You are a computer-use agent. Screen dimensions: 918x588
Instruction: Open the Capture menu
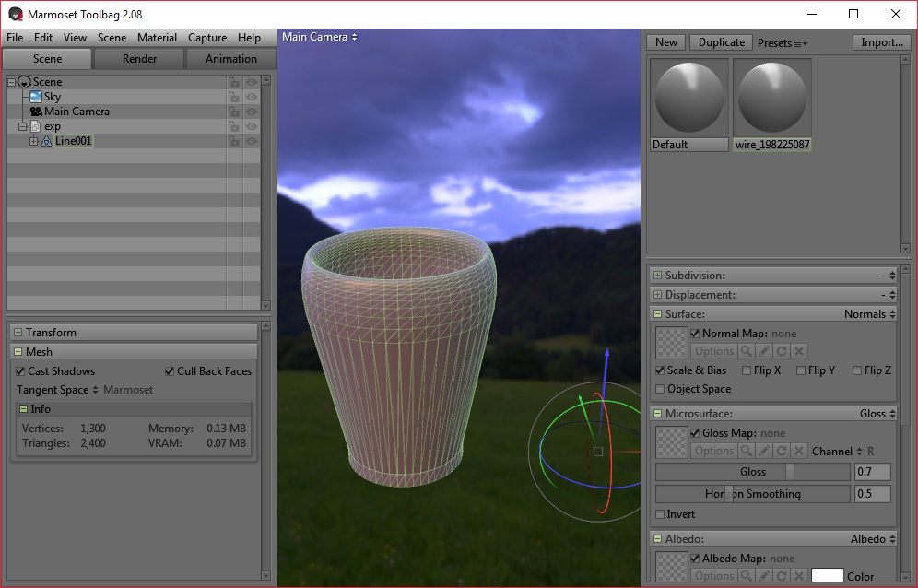(x=207, y=38)
